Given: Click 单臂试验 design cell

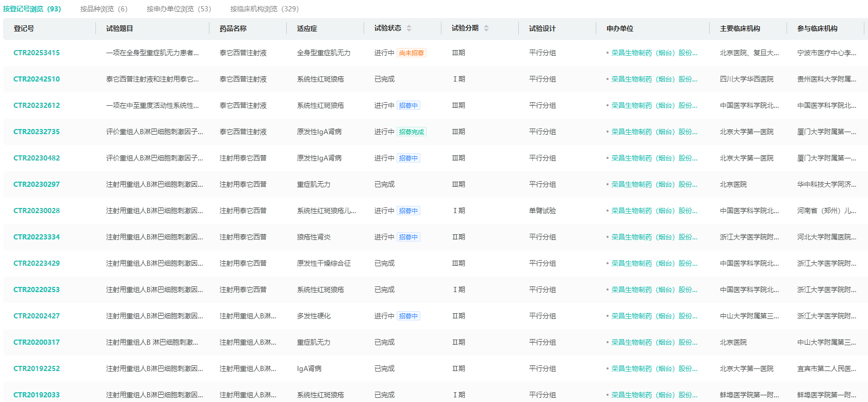Looking at the screenshot, I should tap(542, 211).
